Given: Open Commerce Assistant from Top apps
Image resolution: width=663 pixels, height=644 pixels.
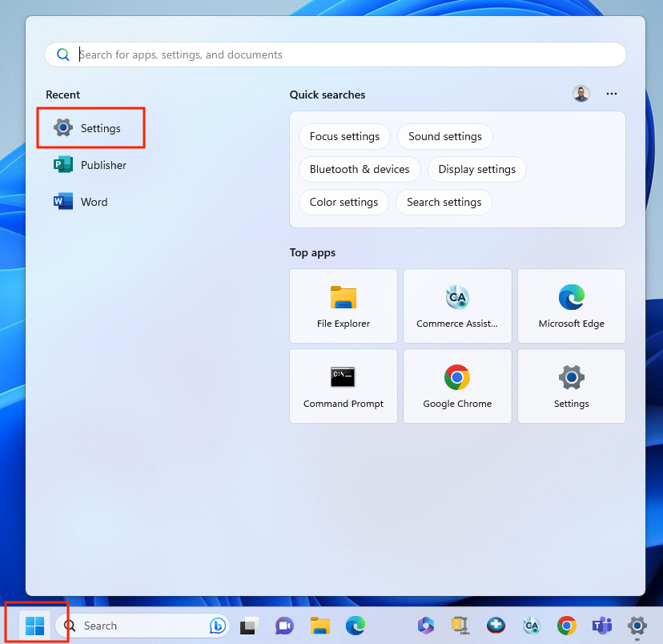Looking at the screenshot, I should 457,305.
